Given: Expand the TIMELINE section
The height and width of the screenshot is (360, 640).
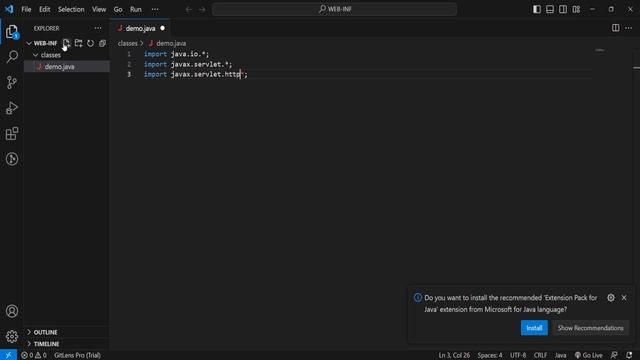Looking at the screenshot, I should point(68,344).
